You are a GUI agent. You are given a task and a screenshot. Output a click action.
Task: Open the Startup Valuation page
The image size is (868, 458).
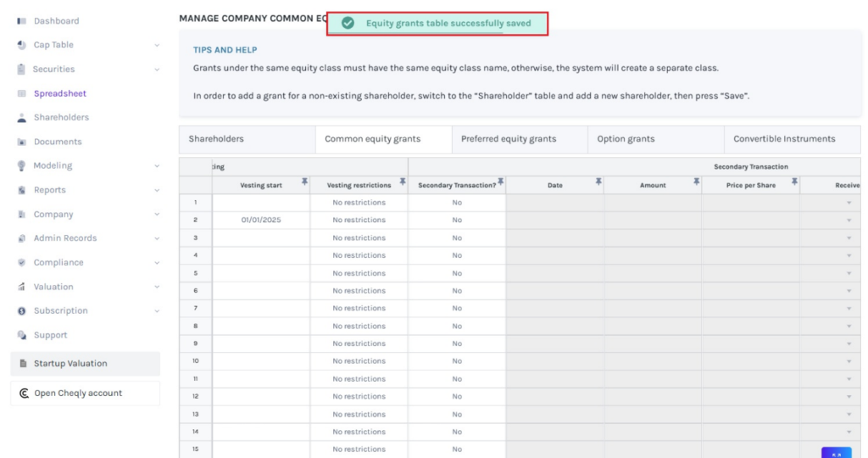70,364
